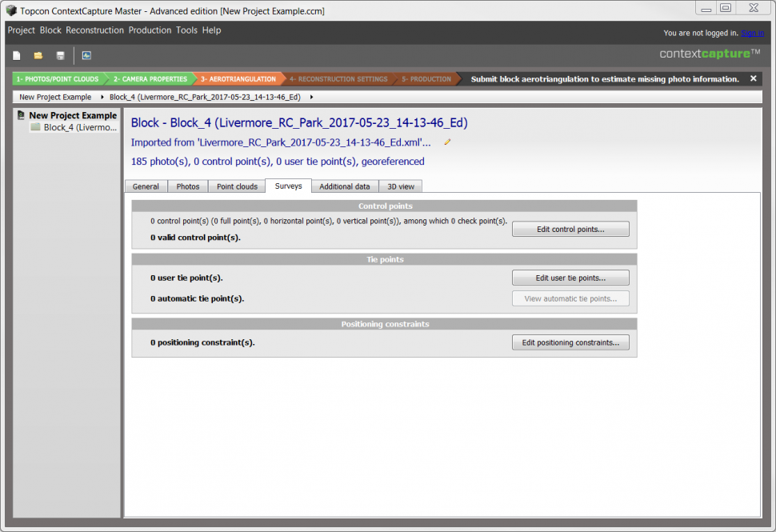Select step 5- Production
This screenshot has width=776, height=532.
pyautogui.click(x=426, y=78)
